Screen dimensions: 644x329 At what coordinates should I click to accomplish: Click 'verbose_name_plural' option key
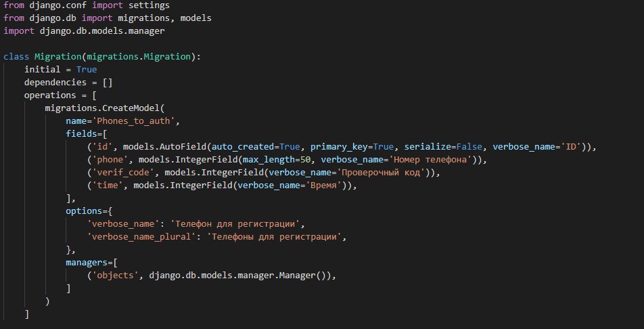coord(141,237)
